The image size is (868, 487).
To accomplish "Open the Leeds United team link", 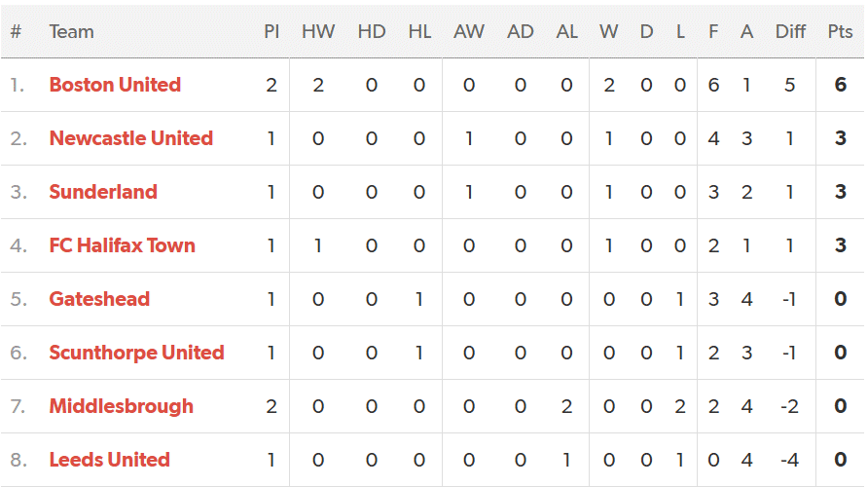I will click(110, 460).
